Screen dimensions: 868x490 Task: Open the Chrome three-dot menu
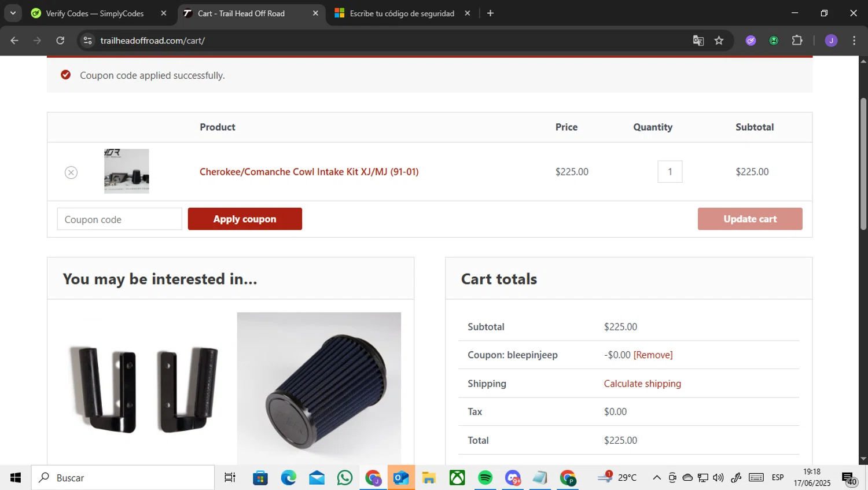[854, 40]
